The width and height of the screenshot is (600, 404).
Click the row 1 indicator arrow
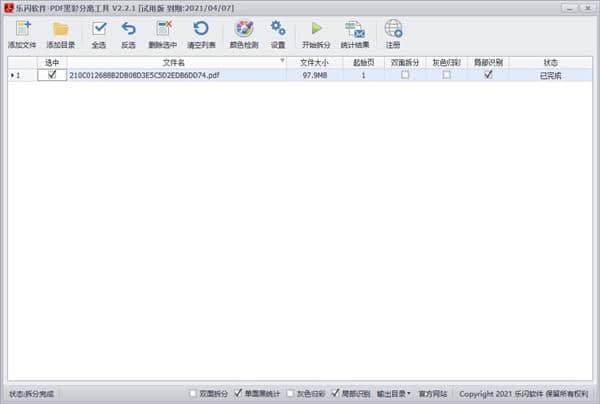12,76
